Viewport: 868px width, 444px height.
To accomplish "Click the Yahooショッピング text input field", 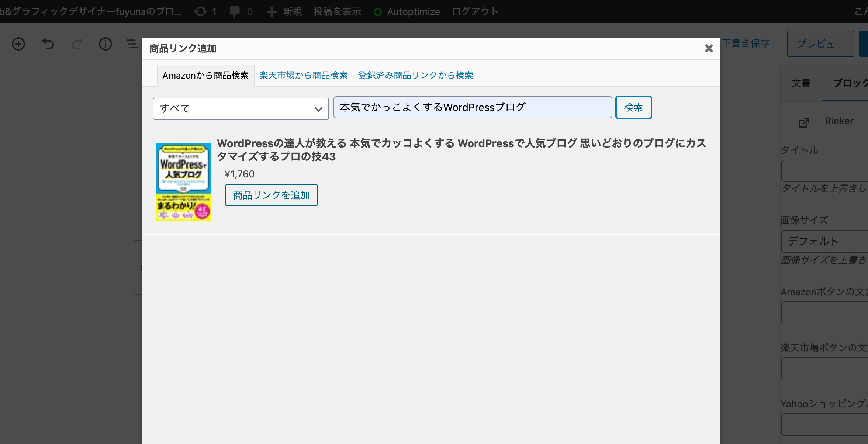I will pos(824,424).
